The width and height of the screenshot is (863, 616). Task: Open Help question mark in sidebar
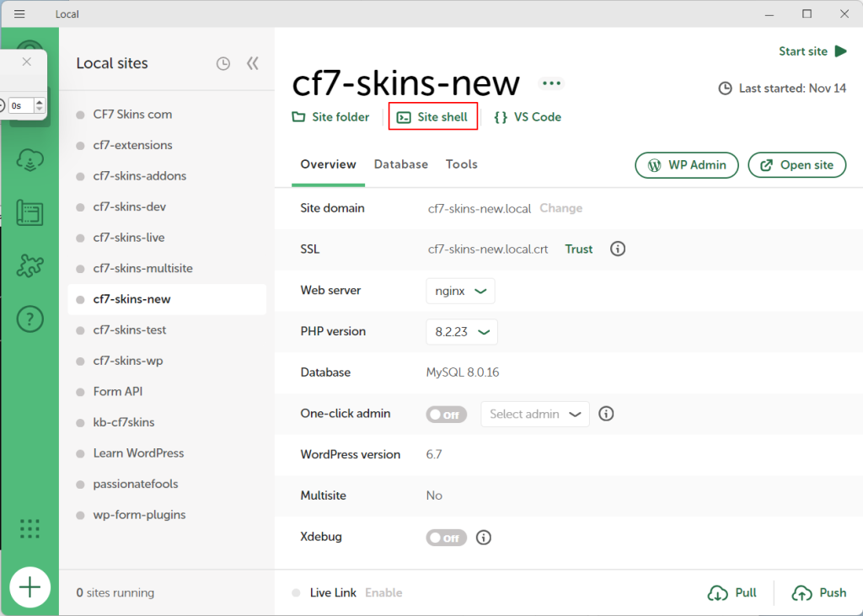pos(29,319)
